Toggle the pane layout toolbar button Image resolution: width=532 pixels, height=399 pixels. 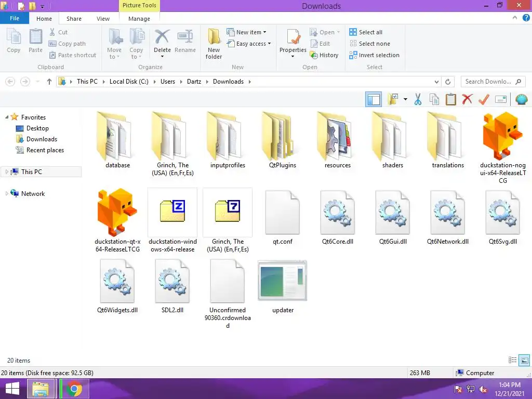pyautogui.click(x=374, y=99)
